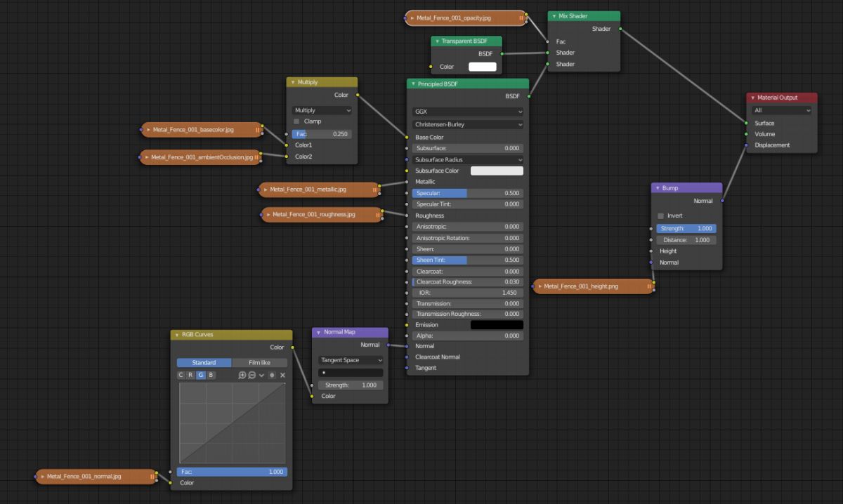Collapse the Transparent BSDF node

click(437, 41)
